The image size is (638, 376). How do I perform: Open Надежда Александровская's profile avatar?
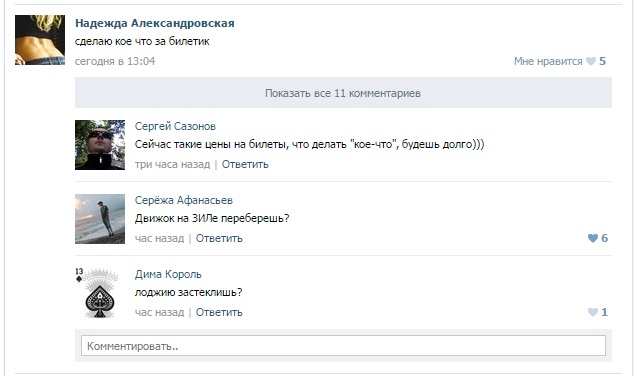pos(40,40)
